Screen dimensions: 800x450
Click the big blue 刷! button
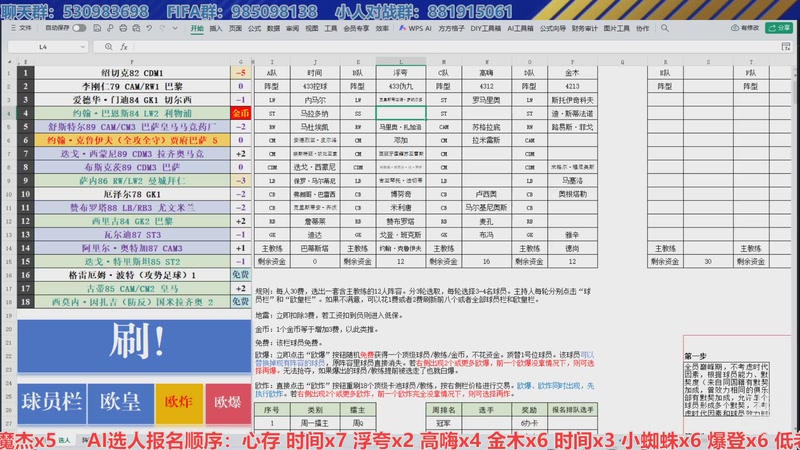[134, 346]
